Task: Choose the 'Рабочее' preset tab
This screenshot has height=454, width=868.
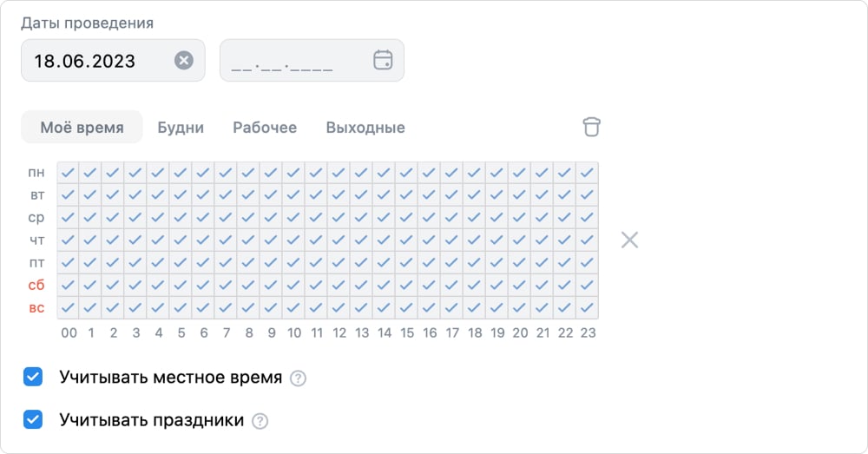Action: point(265,128)
